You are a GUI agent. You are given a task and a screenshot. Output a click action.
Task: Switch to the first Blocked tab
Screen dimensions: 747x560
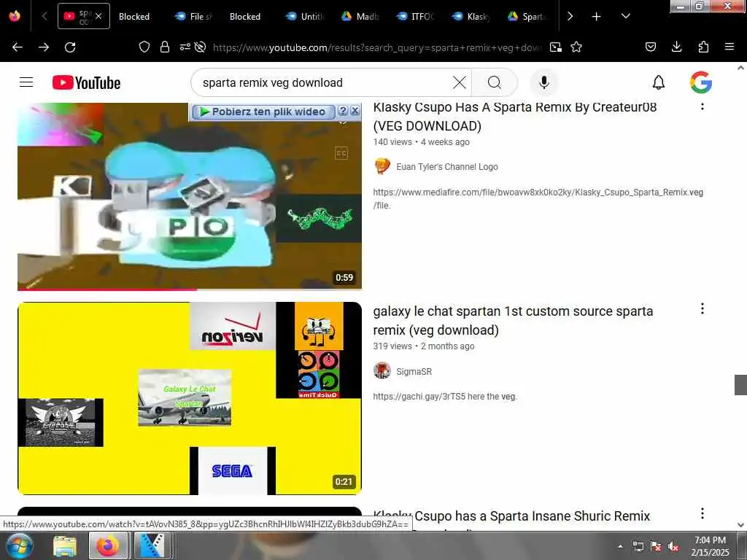click(x=134, y=16)
